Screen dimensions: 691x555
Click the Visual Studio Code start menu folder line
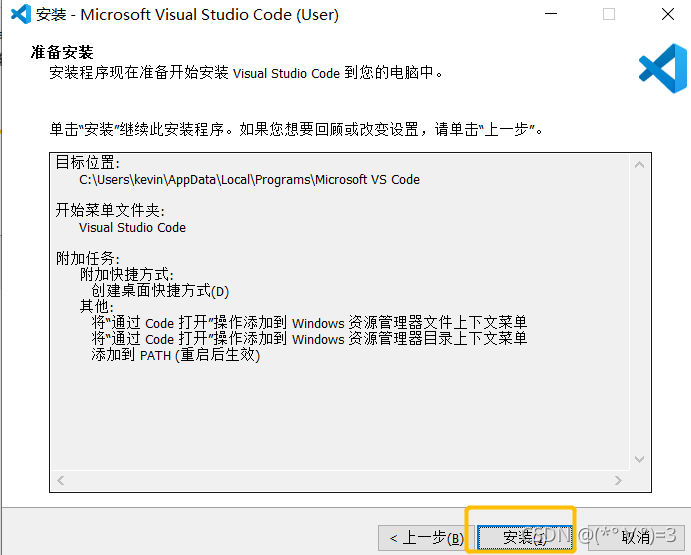pos(132,227)
